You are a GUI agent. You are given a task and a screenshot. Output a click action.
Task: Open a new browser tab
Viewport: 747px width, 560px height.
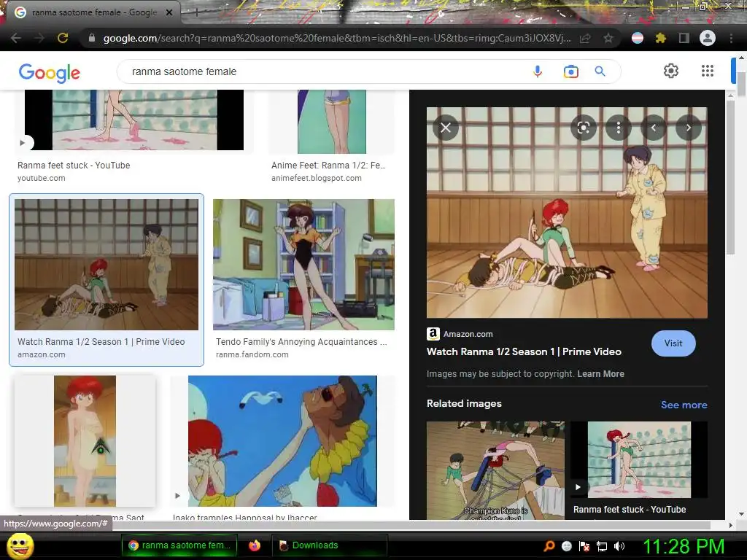(x=196, y=13)
